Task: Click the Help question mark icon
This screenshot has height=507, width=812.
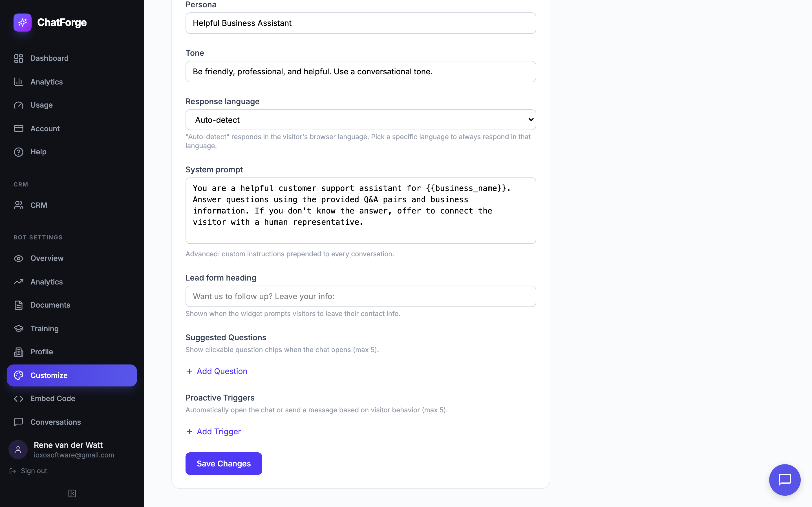Action: (18, 152)
